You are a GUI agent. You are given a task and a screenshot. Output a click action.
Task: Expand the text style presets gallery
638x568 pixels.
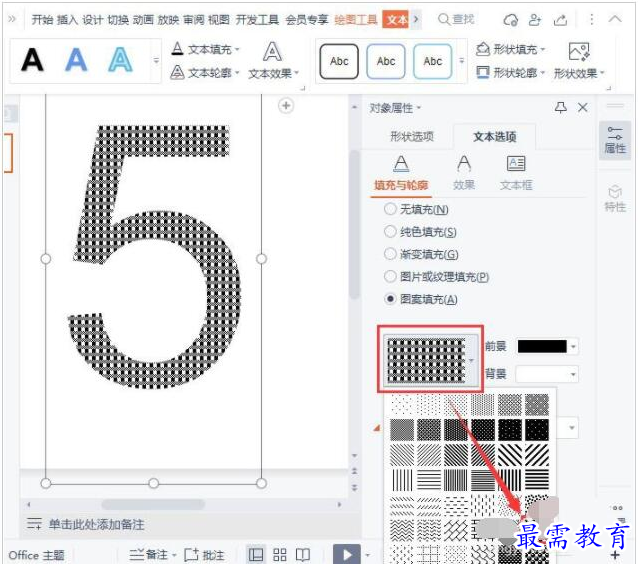[x=156, y=61]
